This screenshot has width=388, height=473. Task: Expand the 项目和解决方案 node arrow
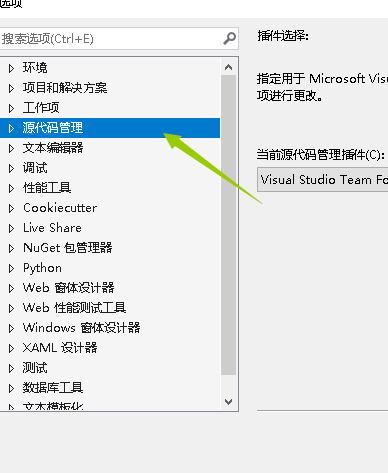point(11,88)
